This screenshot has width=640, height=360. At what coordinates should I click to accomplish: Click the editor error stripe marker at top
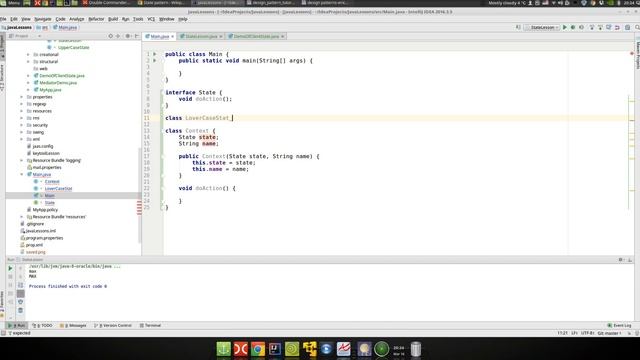pyautogui.click(x=631, y=53)
